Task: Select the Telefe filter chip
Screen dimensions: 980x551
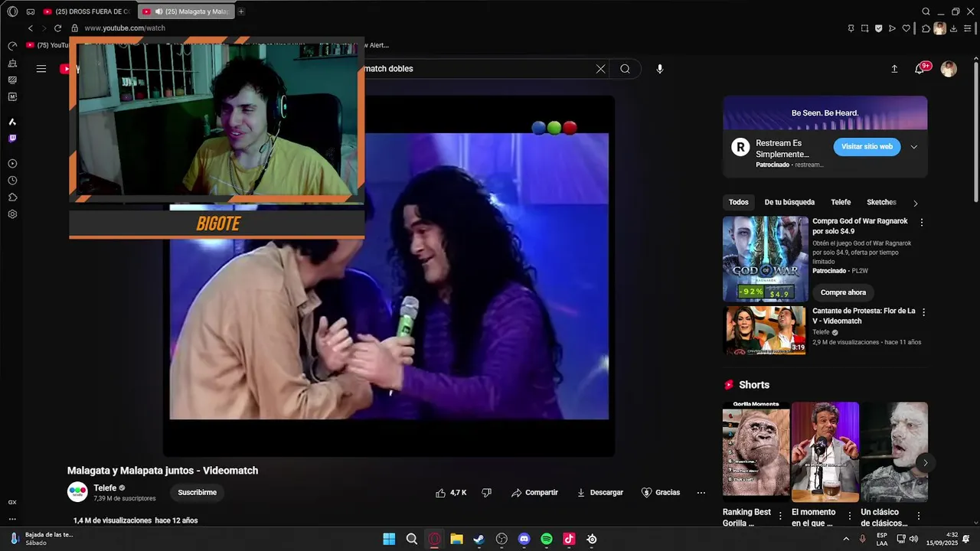Action: pyautogui.click(x=841, y=202)
